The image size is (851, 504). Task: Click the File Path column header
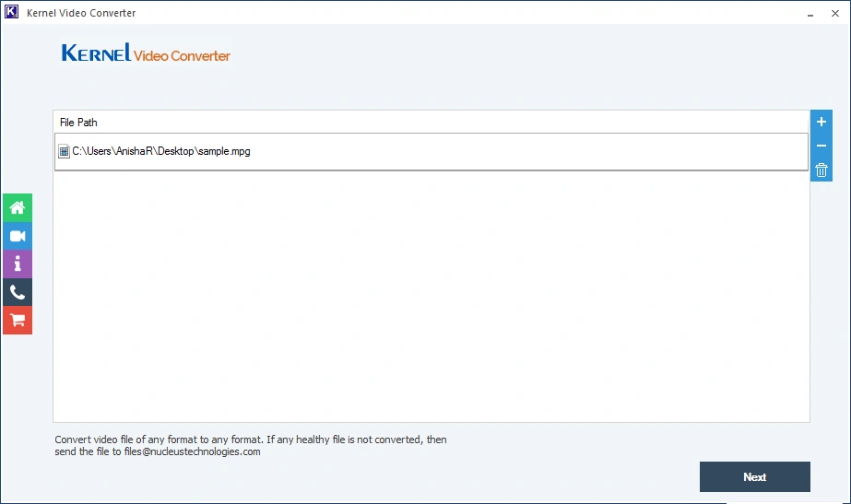(431, 122)
